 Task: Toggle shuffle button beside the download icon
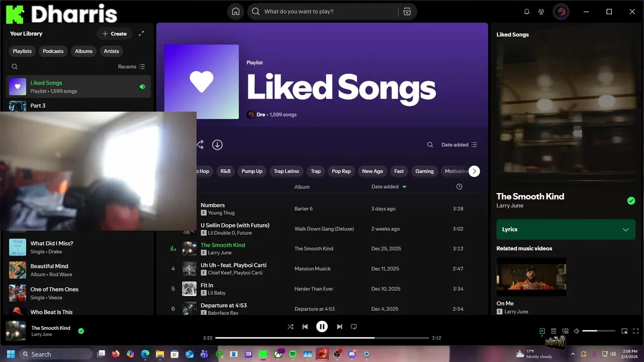(x=200, y=145)
